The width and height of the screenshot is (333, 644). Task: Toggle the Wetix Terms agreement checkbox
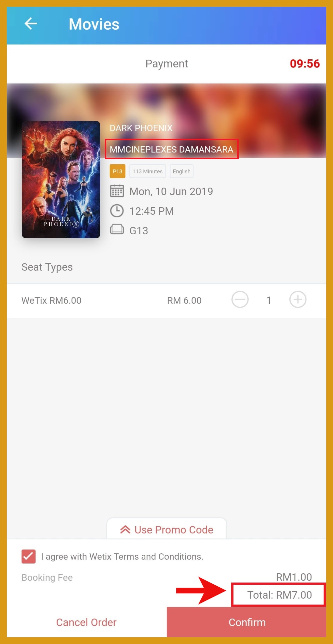coord(28,556)
